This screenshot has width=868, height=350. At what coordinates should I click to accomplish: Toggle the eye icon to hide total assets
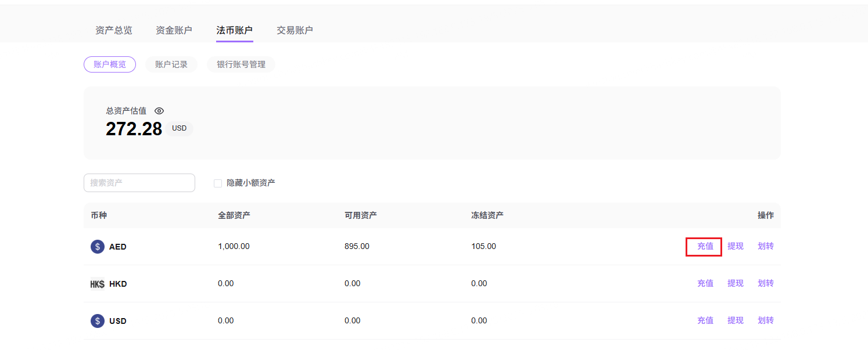pos(159,111)
